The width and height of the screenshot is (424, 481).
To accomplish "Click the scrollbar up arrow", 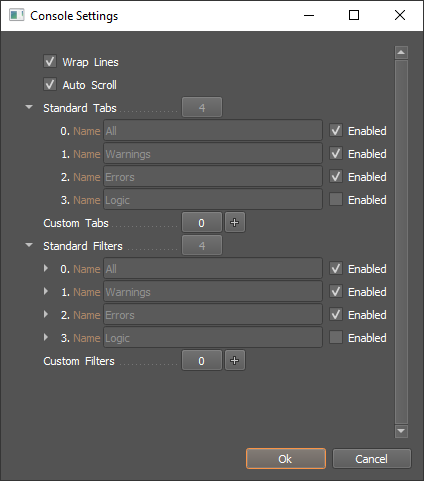I will click(x=401, y=52).
